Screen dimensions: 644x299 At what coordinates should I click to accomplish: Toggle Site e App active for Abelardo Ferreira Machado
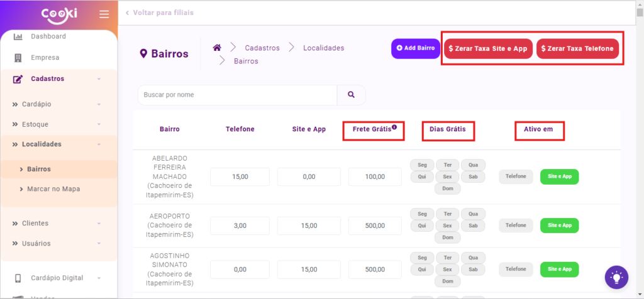point(559,177)
